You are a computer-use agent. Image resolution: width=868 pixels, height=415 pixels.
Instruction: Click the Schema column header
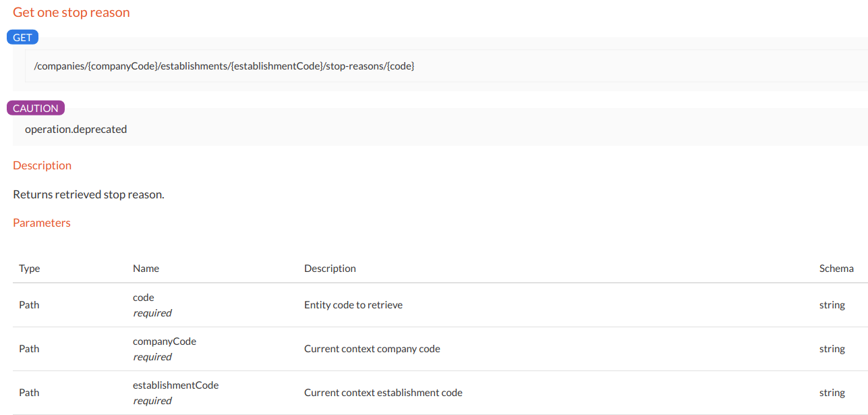836,269
